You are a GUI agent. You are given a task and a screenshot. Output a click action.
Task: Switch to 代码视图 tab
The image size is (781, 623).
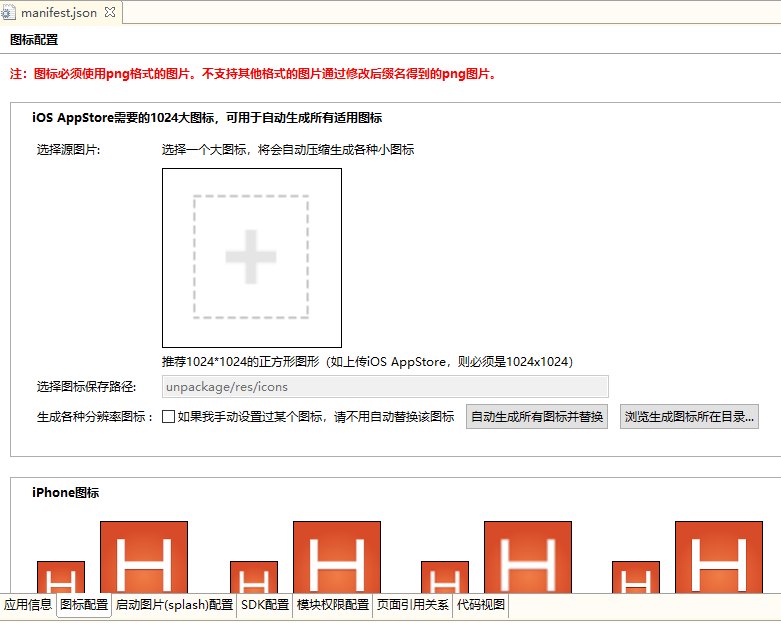coord(481,605)
